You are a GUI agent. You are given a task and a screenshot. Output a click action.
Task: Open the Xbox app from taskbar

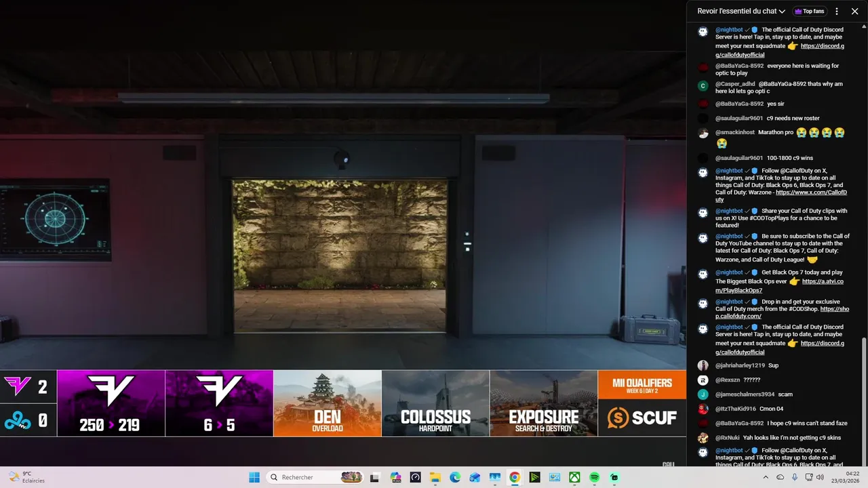click(x=574, y=477)
